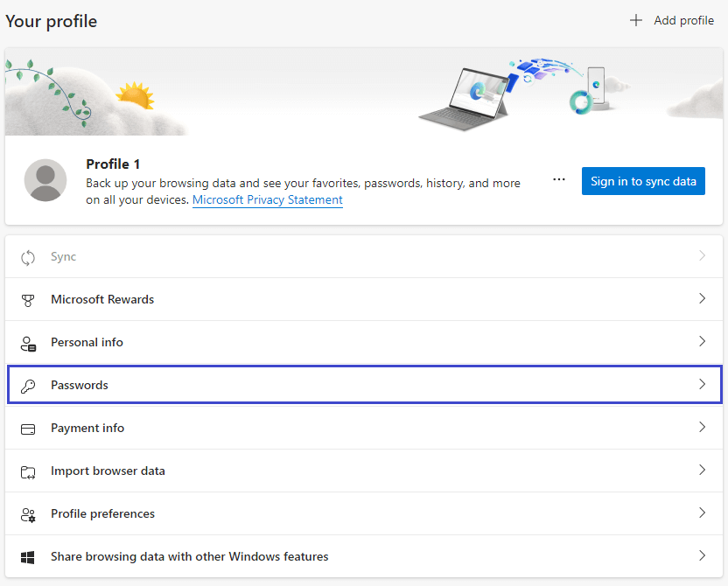
Task: Expand the Import browser data chevron
Action: (x=702, y=470)
